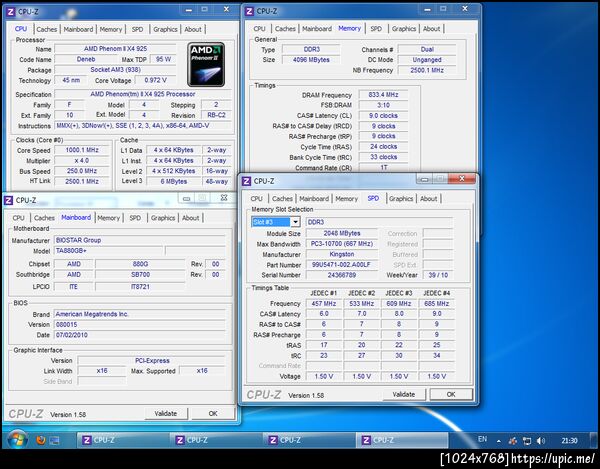Launch Firefox from the taskbar

click(x=41, y=440)
